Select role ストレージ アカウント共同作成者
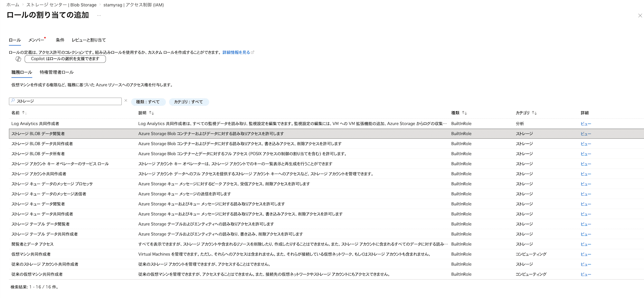 39,174
